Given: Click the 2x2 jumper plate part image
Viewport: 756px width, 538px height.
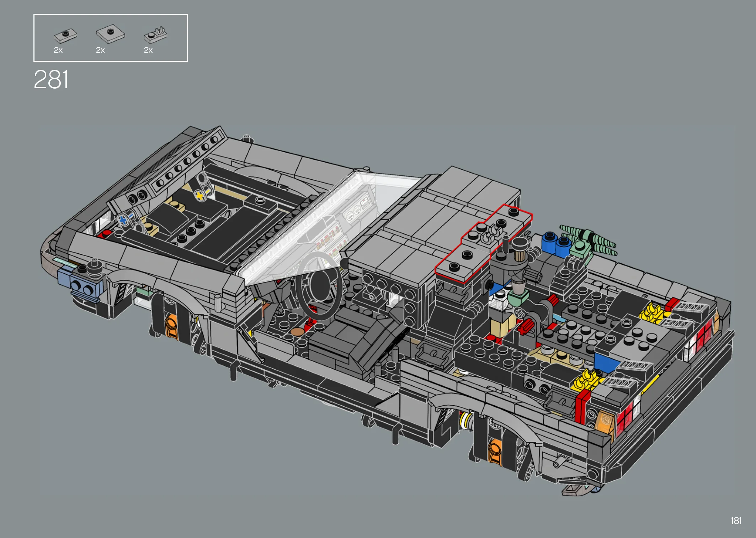Looking at the screenshot, I should (x=110, y=33).
